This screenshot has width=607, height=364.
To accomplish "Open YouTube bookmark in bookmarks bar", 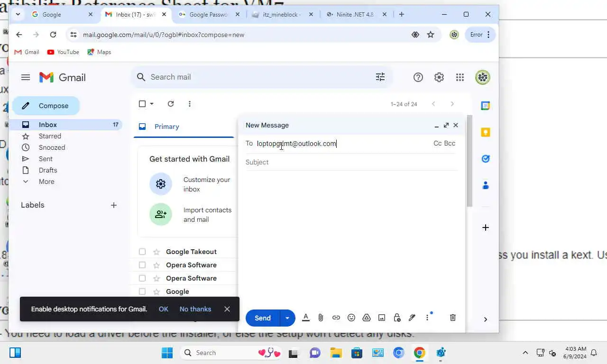I will (x=63, y=52).
